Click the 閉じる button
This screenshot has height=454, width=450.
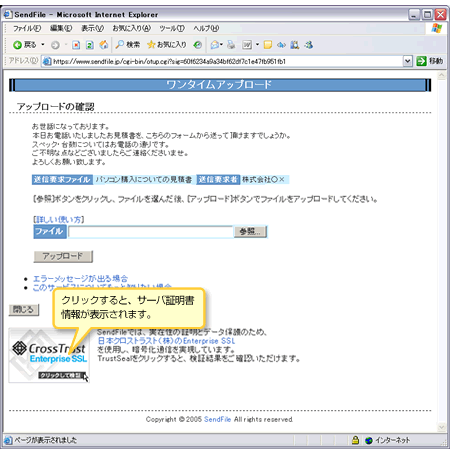tap(24, 310)
